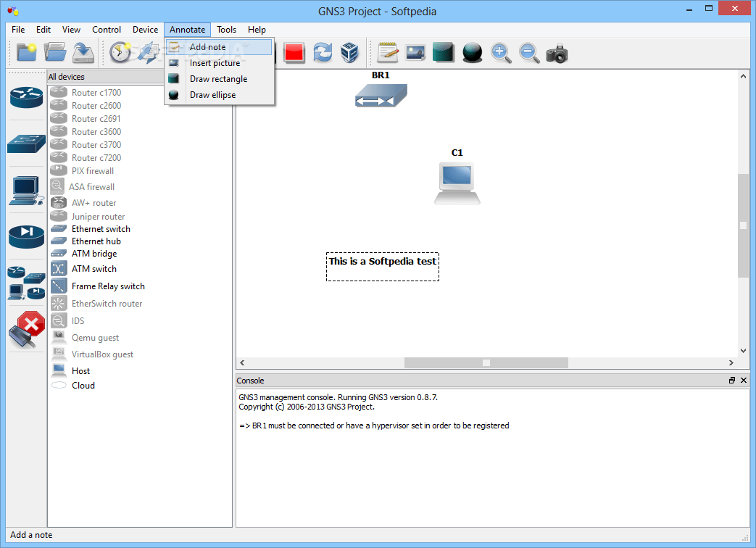The image size is (756, 548).
Task: Click the clock snapshot toolbar icon
Action: [x=120, y=52]
